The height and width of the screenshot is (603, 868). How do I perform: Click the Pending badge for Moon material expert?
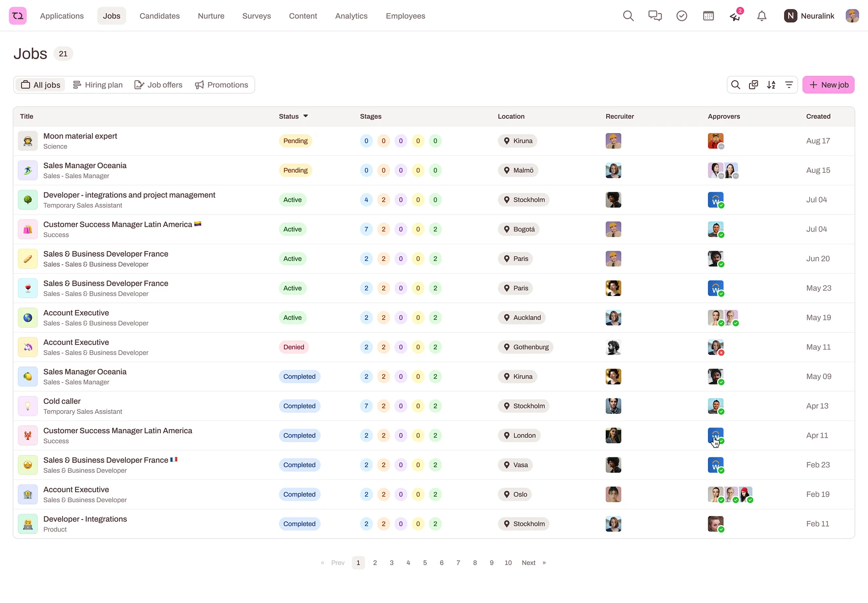(295, 141)
